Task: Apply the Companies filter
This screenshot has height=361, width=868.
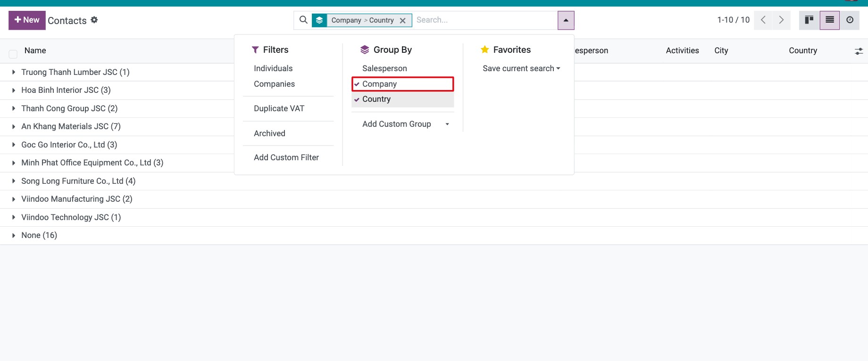Action: [288, 84]
